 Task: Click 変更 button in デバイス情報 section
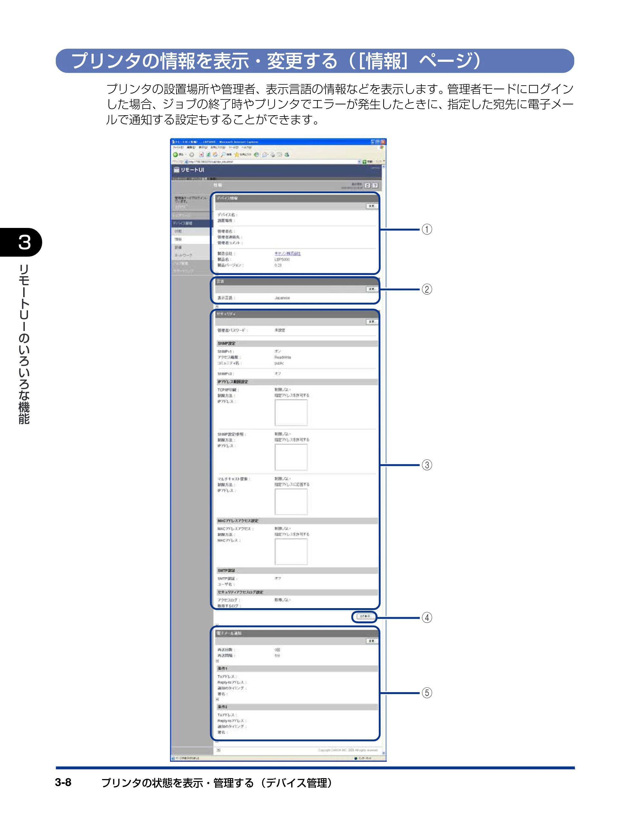(372, 206)
